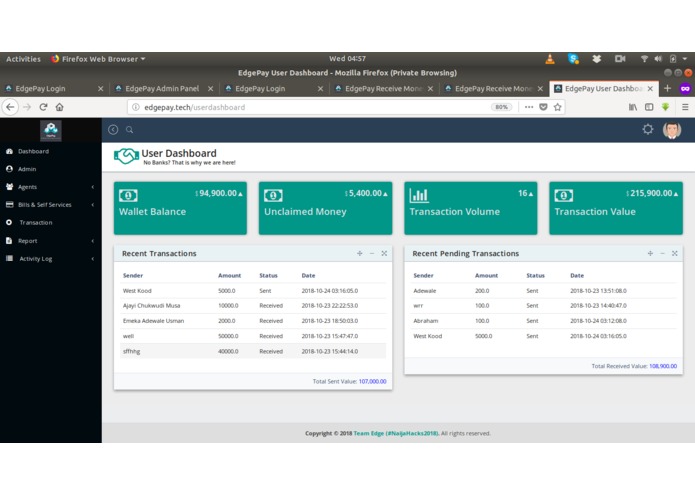Switch to the first EdgePay Receive Money tab
This screenshot has height=494, width=695.
[x=383, y=89]
